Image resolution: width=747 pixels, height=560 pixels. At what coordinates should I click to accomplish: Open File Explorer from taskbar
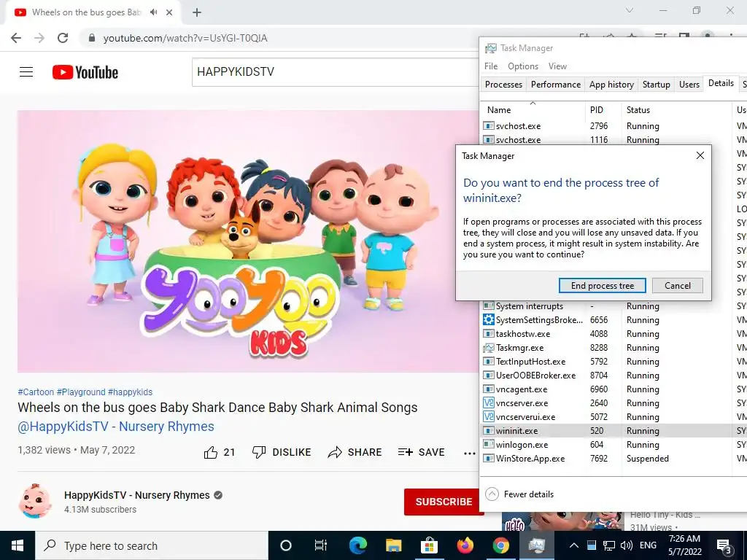pyautogui.click(x=393, y=545)
